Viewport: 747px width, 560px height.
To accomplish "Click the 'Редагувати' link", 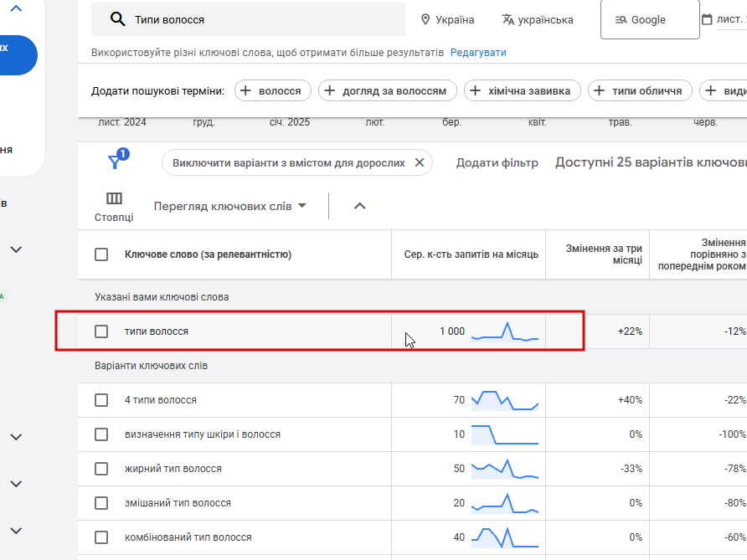I will pyautogui.click(x=478, y=52).
